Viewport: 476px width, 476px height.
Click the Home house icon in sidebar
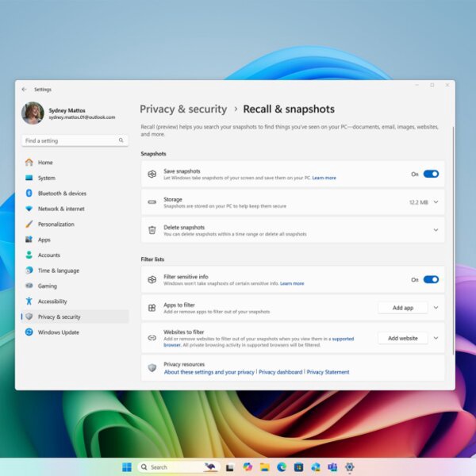(x=29, y=163)
